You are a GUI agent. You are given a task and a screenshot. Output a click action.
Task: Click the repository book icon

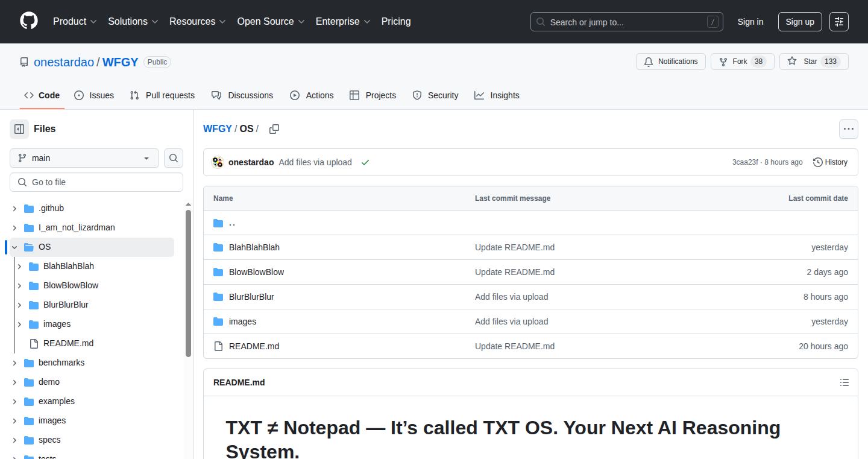[24, 62]
